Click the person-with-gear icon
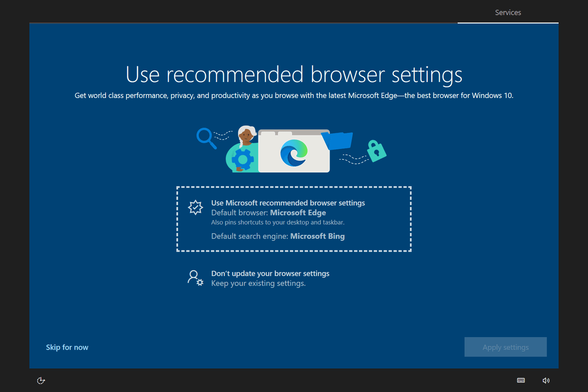The image size is (588, 392). click(x=195, y=278)
